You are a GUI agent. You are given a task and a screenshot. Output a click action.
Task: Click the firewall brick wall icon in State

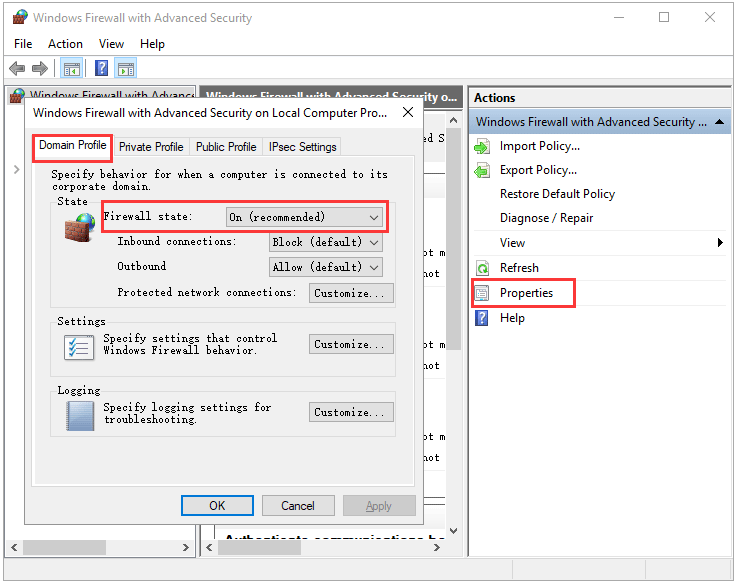(x=80, y=227)
